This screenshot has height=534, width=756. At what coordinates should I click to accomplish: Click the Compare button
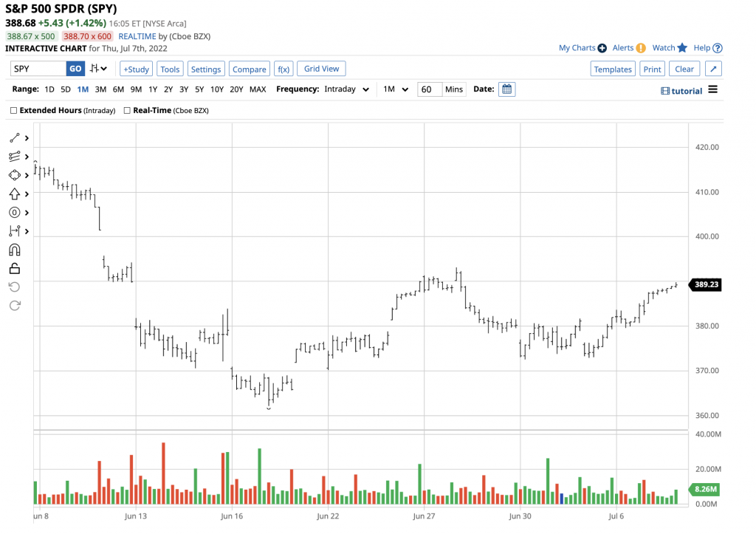[x=250, y=69]
